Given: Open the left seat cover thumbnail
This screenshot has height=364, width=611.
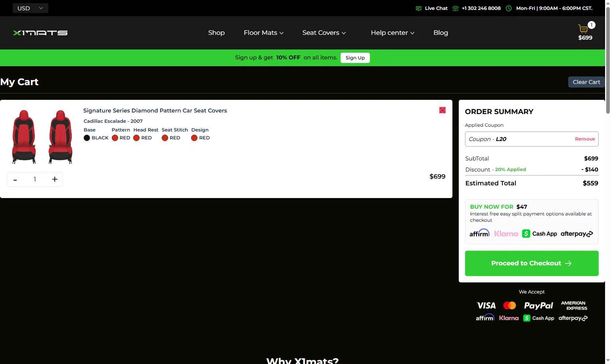Looking at the screenshot, I should pyautogui.click(x=24, y=137).
